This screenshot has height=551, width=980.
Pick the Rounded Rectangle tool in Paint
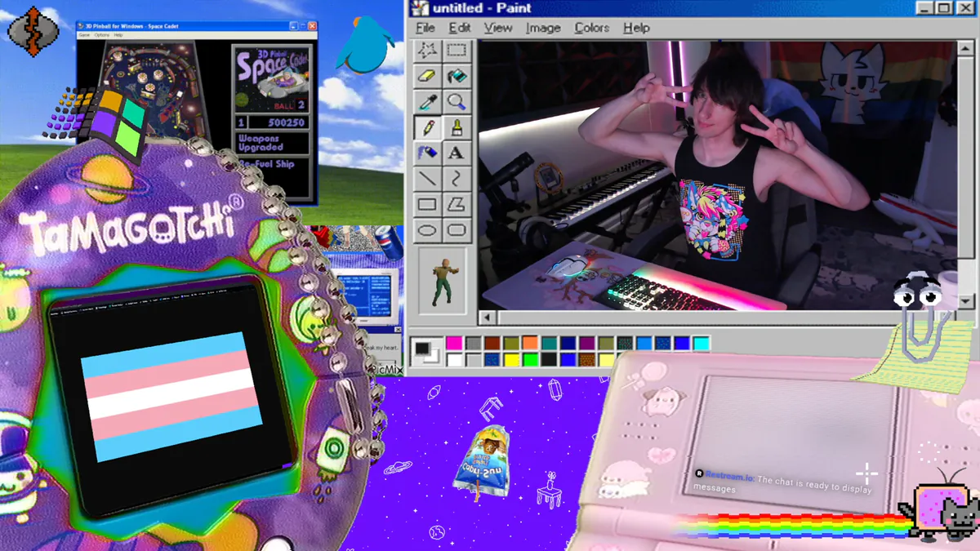457,229
